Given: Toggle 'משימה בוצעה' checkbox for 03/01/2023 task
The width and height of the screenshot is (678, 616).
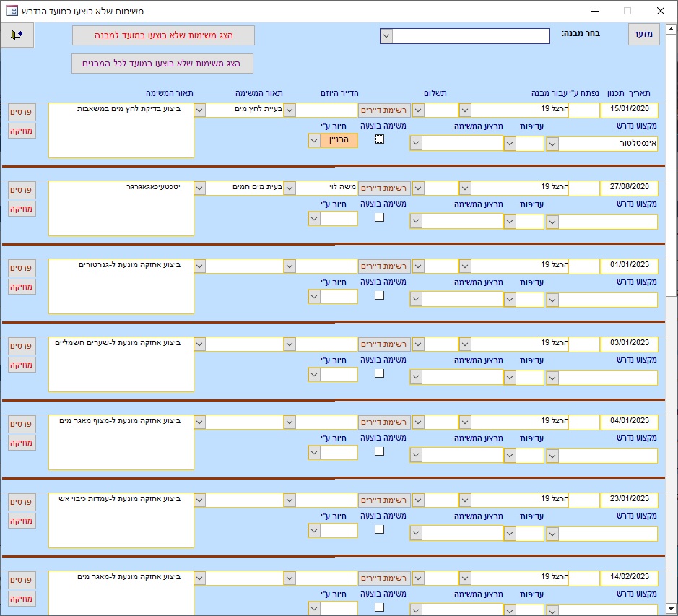Looking at the screenshot, I should (x=379, y=373).
